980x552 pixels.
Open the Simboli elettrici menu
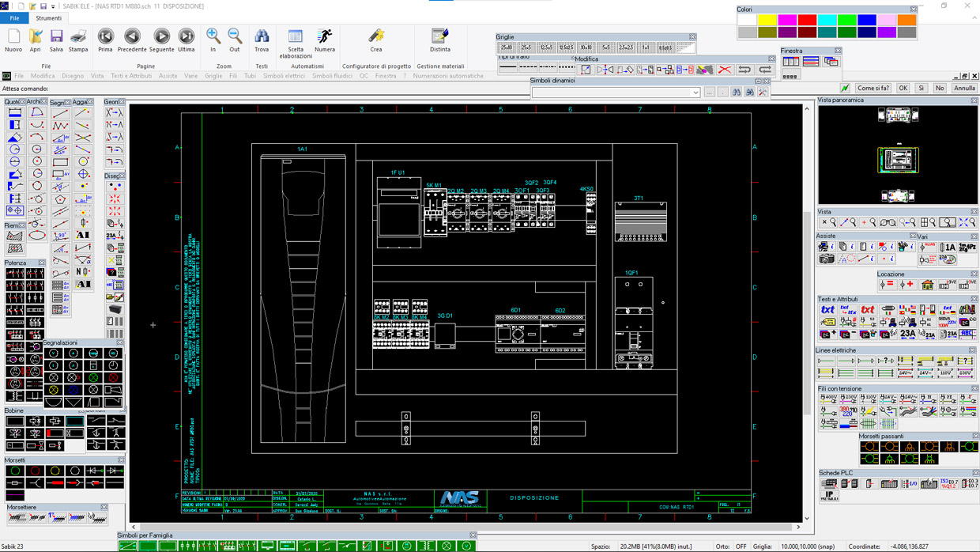coord(284,77)
